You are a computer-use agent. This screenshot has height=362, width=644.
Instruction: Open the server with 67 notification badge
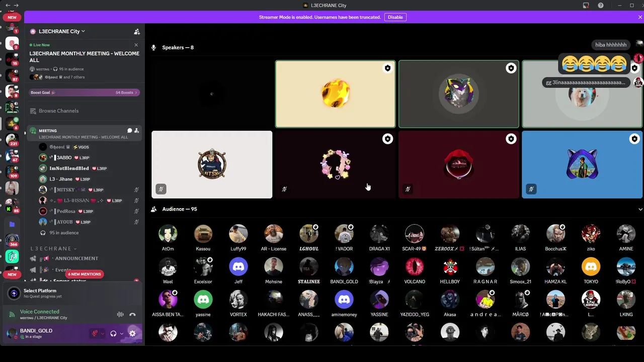point(12,155)
